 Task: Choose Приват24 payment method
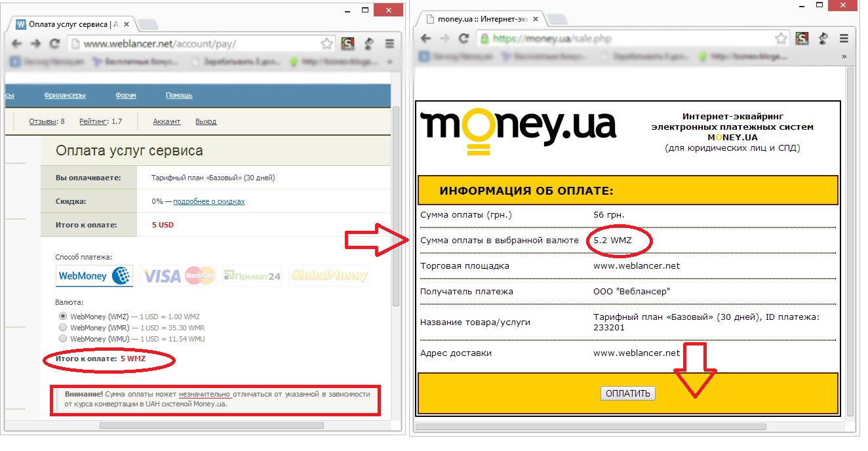pos(252,276)
